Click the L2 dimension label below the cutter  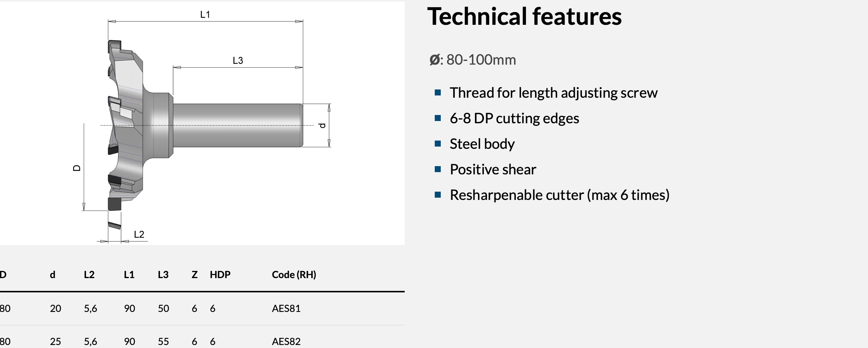coord(139,235)
